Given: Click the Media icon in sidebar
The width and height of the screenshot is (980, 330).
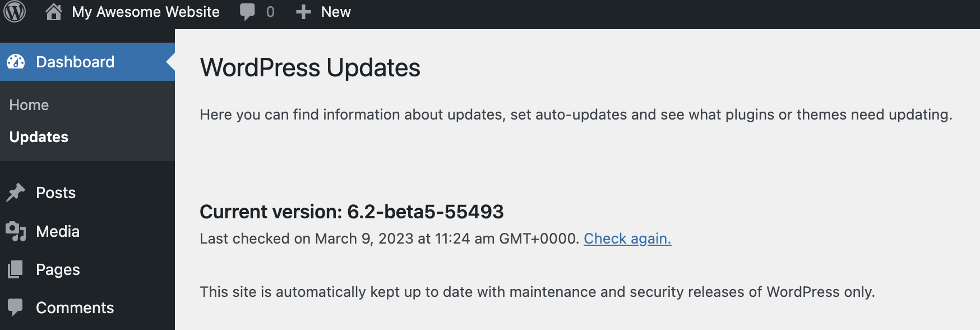Looking at the screenshot, I should (16, 231).
